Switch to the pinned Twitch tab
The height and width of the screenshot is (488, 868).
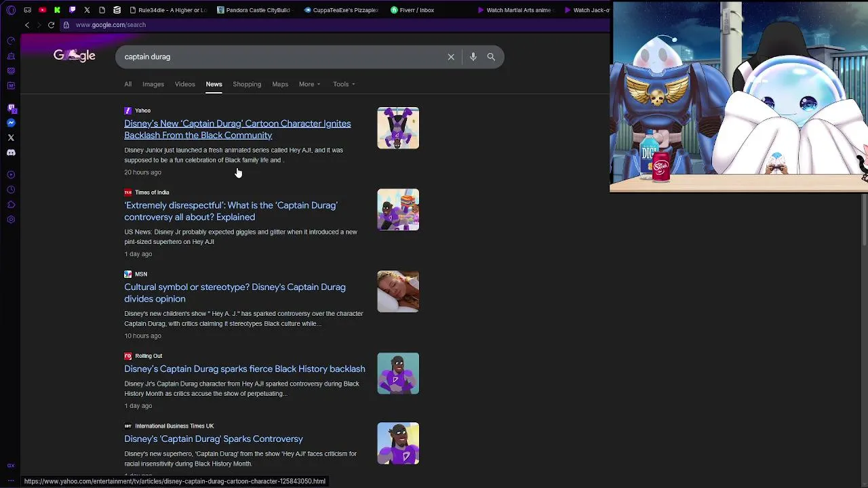(x=72, y=10)
